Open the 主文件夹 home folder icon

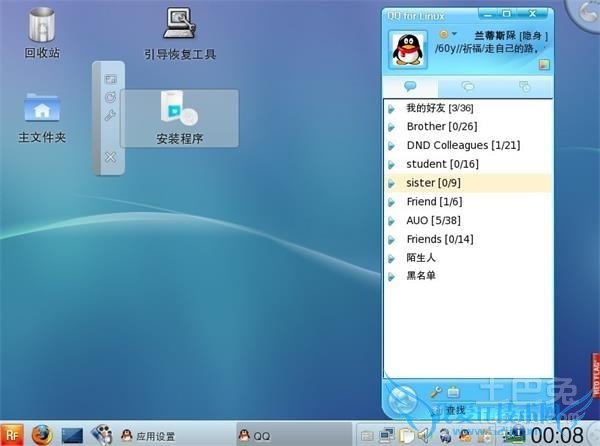(42, 118)
